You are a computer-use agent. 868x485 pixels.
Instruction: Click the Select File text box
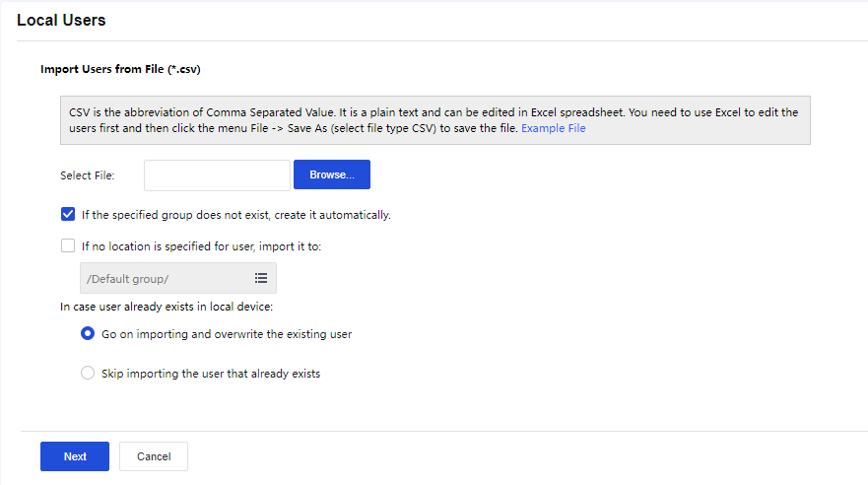pyautogui.click(x=217, y=175)
